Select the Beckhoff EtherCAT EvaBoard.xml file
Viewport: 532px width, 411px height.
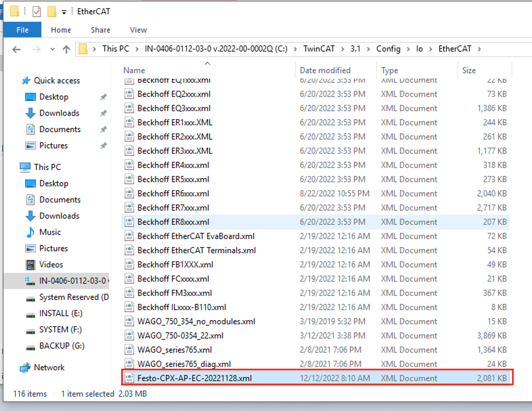pos(315,236)
